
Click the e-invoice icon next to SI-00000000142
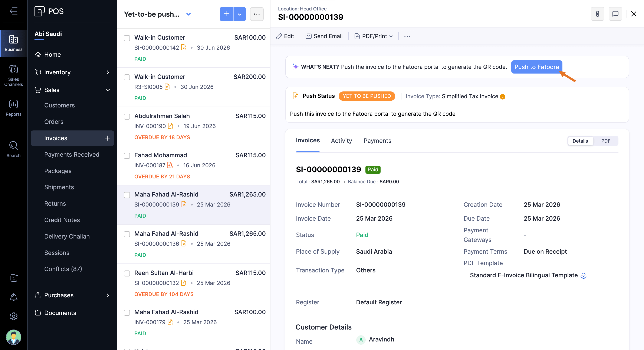coord(184,47)
